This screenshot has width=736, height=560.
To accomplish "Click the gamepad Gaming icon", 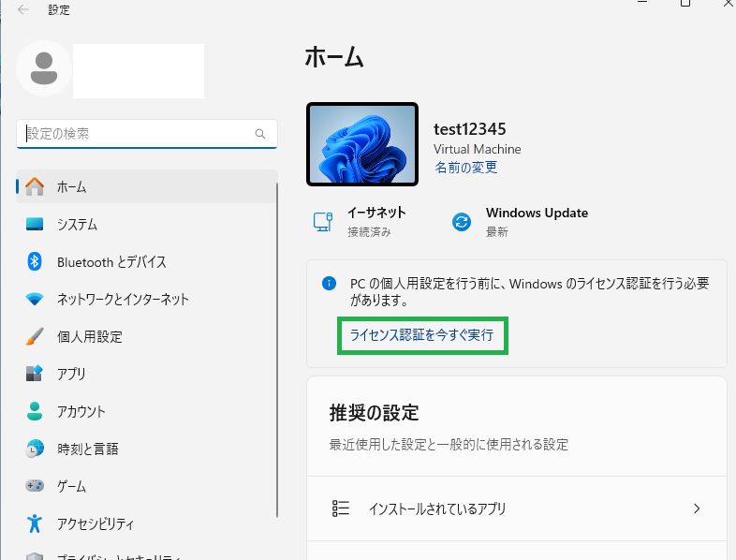I will (35, 486).
